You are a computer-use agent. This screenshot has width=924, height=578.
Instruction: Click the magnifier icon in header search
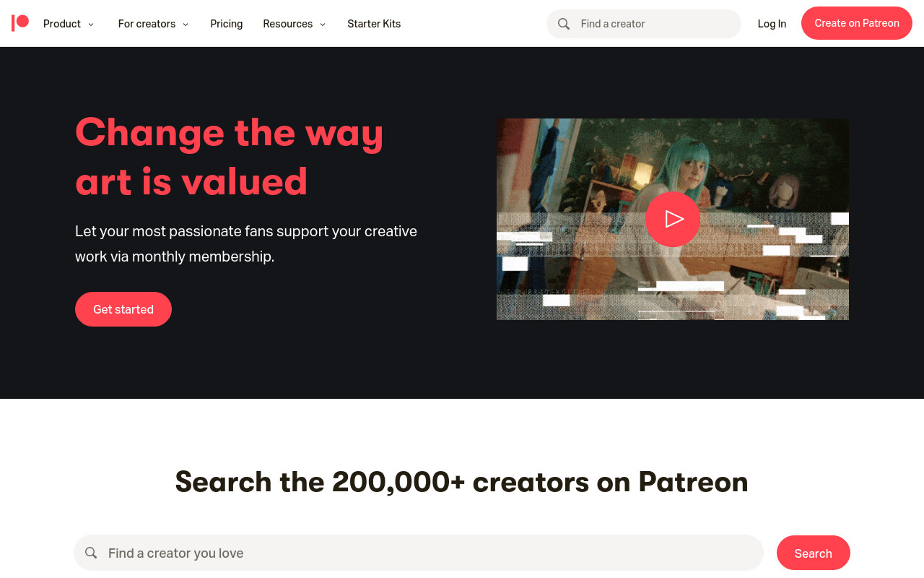click(564, 24)
